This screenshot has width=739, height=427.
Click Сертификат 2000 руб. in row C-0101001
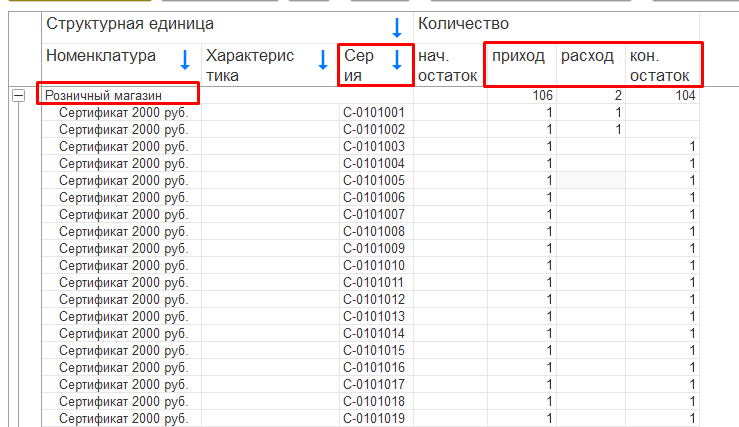pyautogui.click(x=123, y=113)
